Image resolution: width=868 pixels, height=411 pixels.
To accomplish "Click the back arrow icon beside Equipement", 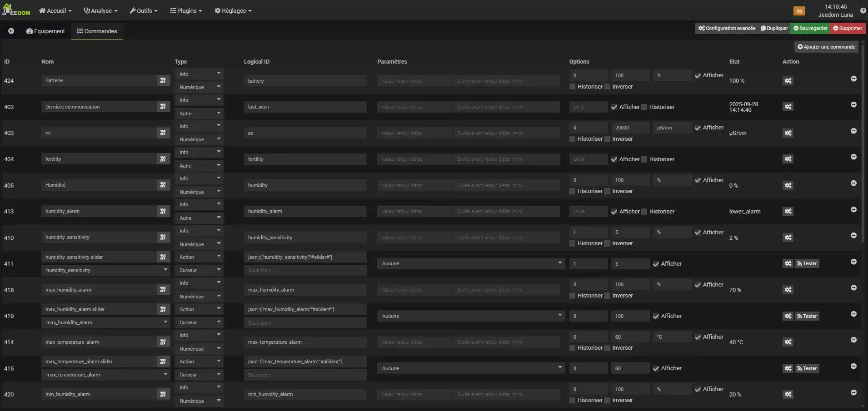I will (11, 31).
